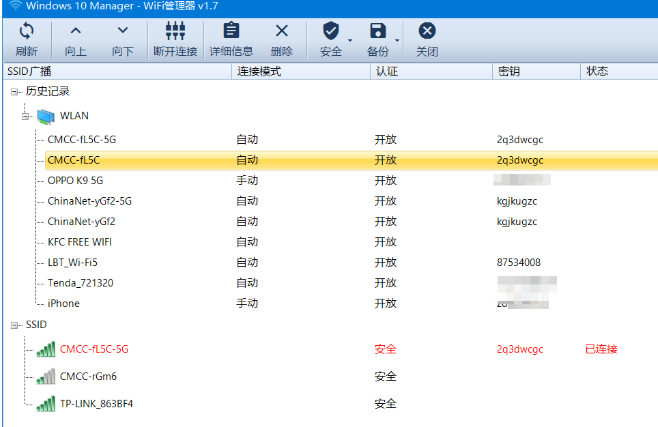Click 已连接 status text
The image size is (658, 427).
(x=601, y=349)
